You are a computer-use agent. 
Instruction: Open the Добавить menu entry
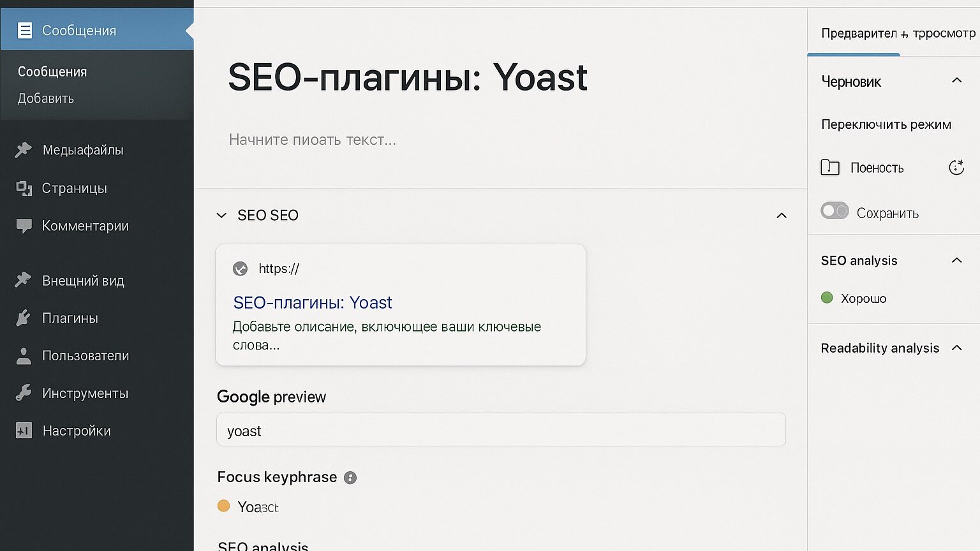click(45, 99)
